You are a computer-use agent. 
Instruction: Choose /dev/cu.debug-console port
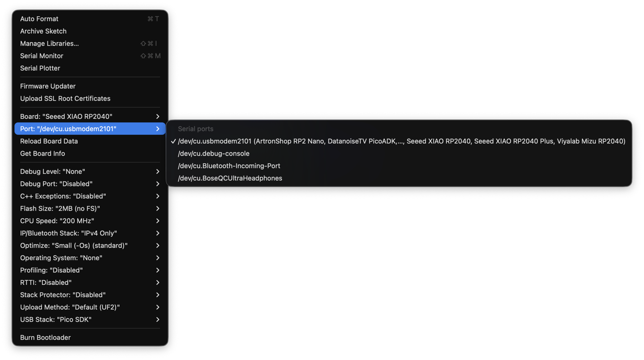pos(399,153)
